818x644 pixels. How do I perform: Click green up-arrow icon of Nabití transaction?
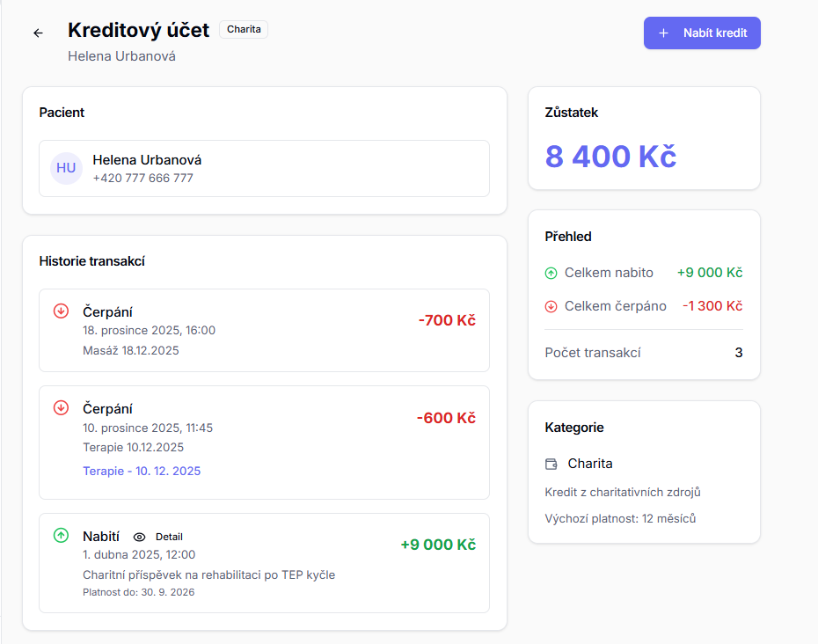click(61, 535)
